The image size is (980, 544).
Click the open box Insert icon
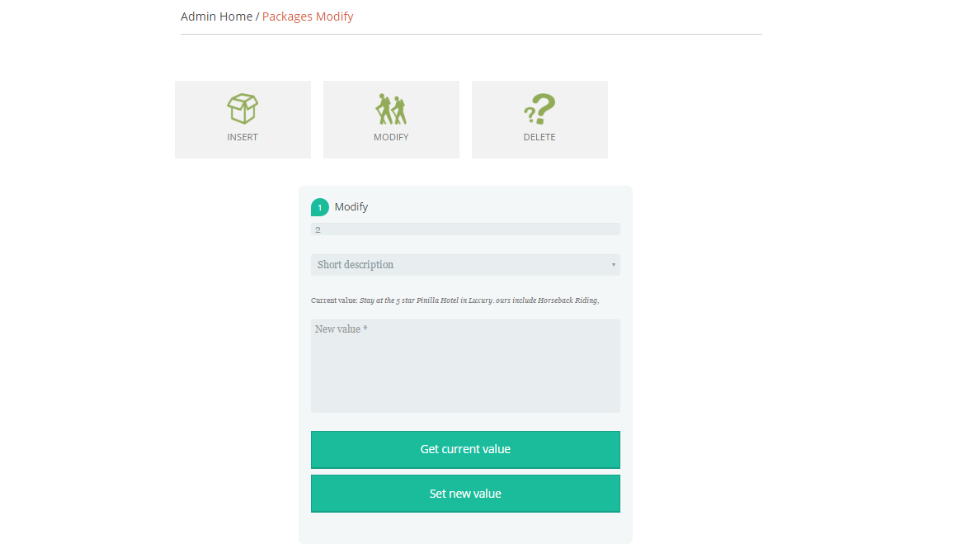point(243,109)
